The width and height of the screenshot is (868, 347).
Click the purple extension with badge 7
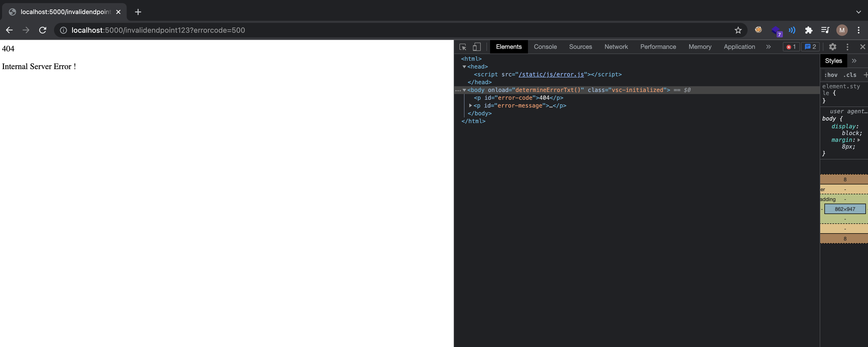coord(776,31)
